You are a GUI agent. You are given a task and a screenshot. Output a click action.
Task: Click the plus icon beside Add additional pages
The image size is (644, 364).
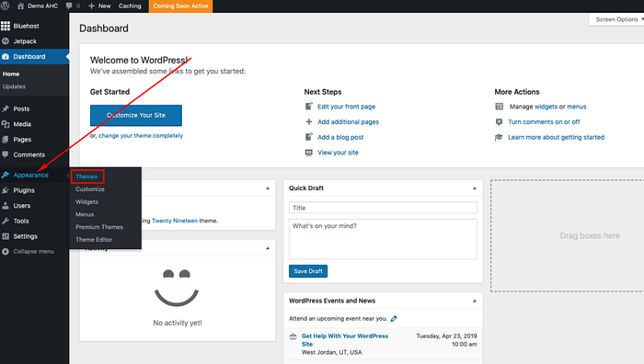[309, 121]
